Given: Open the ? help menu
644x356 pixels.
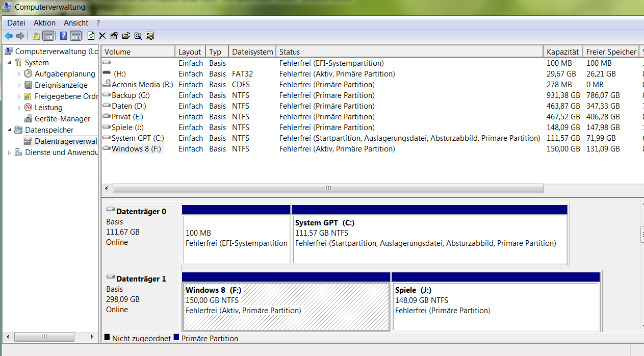Looking at the screenshot, I should (x=98, y=23).
